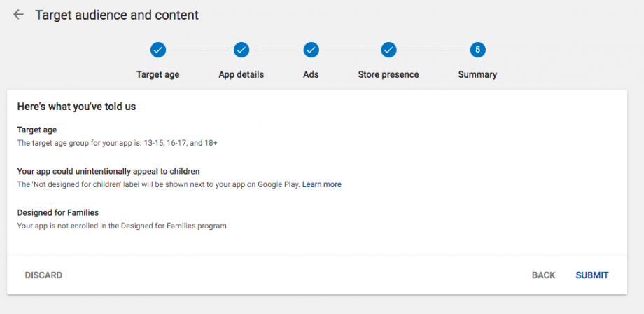Click the Store presence step checkmark circle
The width and height of the screenshot is (644, 314).
point(388,50)
